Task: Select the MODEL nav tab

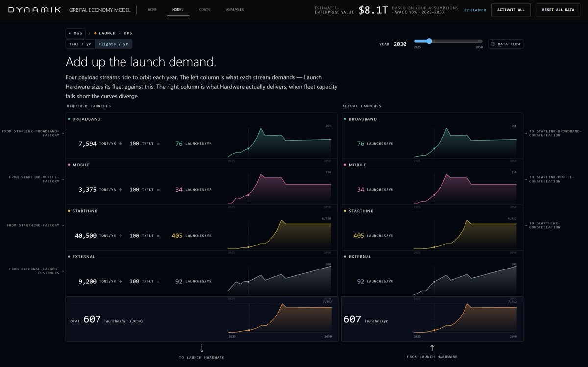Action: pyautogui.click(x=178, y=10)
